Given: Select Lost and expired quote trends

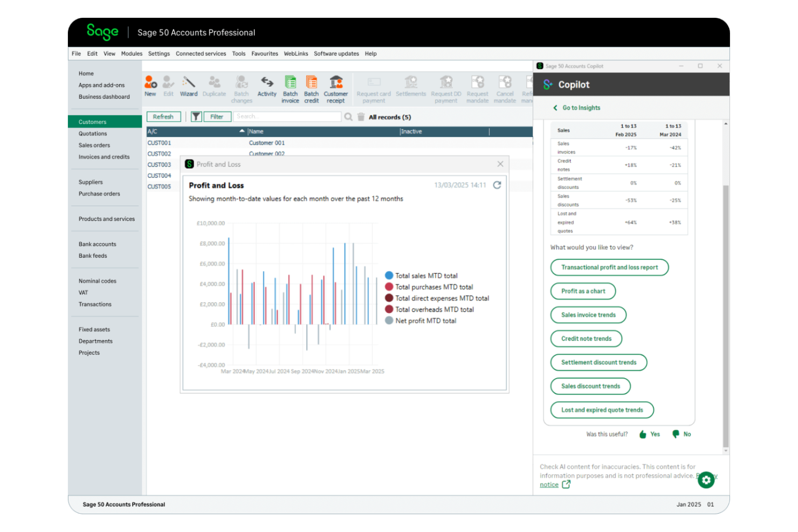Looking at the screenshot, I should tap(602, 410).
